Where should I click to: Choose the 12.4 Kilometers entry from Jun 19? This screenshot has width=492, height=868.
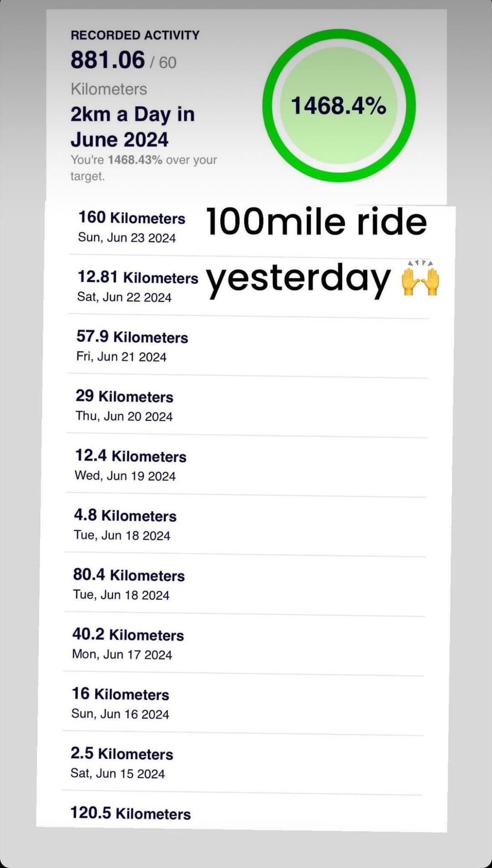[130, 465]
